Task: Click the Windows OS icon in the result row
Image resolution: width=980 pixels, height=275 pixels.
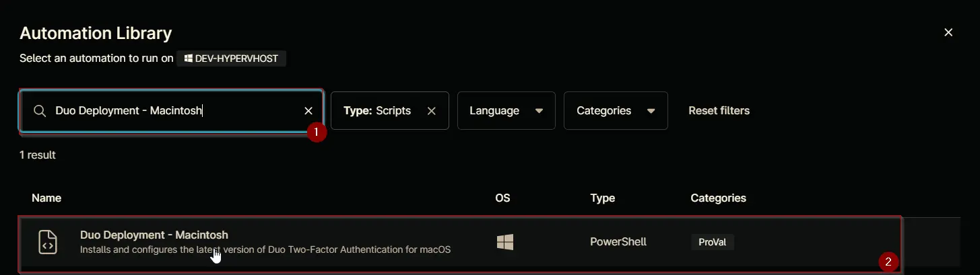Action: [x=504, y=242]
